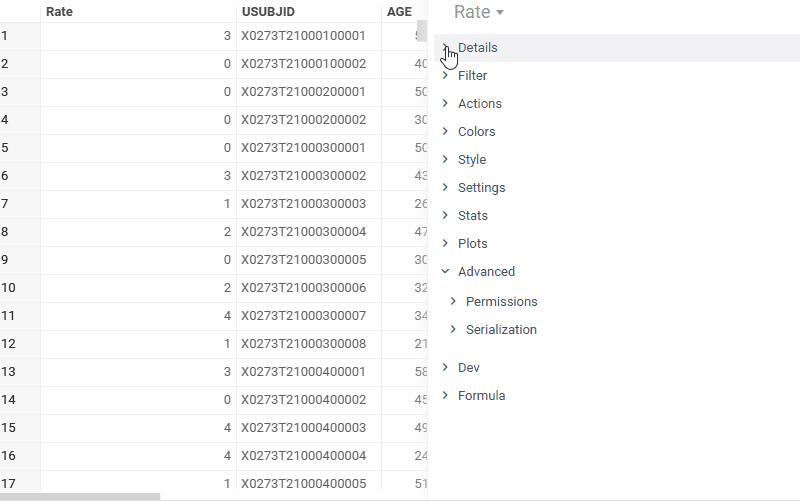The height and width of the screenshot is (501, 800).
Task: Click the horizontal scrollbar of the grid
Action: point(80,496)
